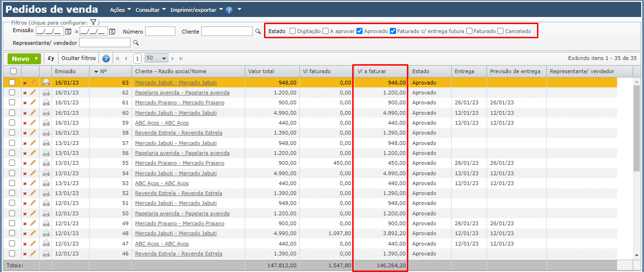
Task: Print order 62 using its printer icon
Action: (46, 93)
